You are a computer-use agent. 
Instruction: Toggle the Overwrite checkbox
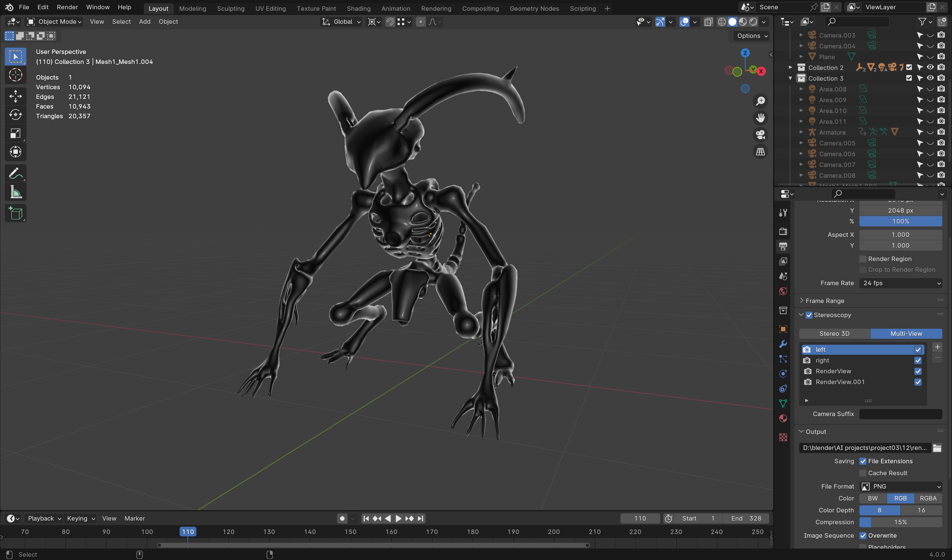point(862,536)
